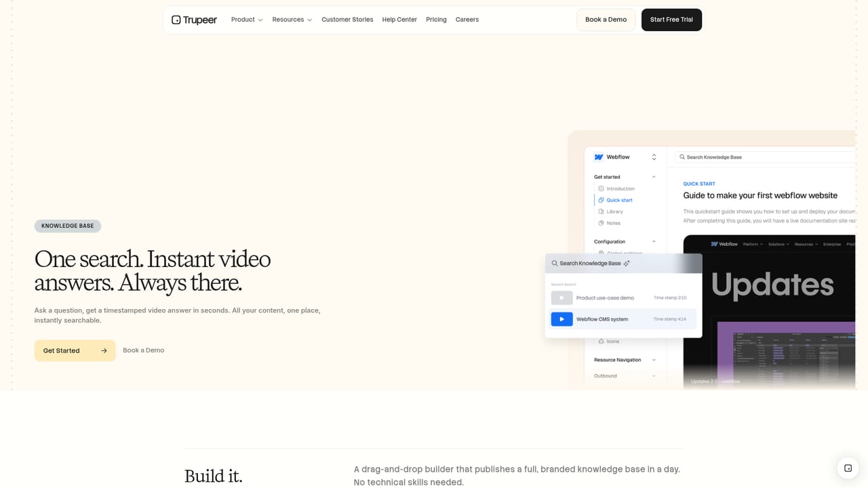Go to Customer Stories

(347, 20)
